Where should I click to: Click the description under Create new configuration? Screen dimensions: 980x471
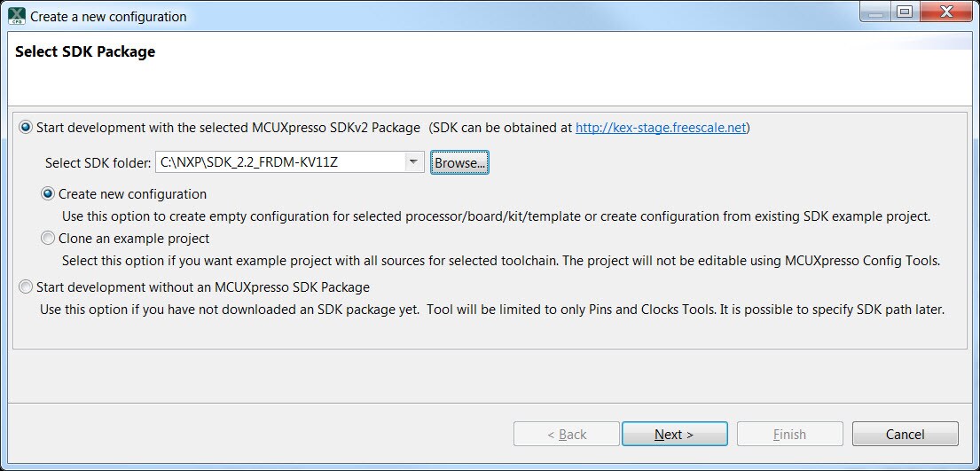497,217
